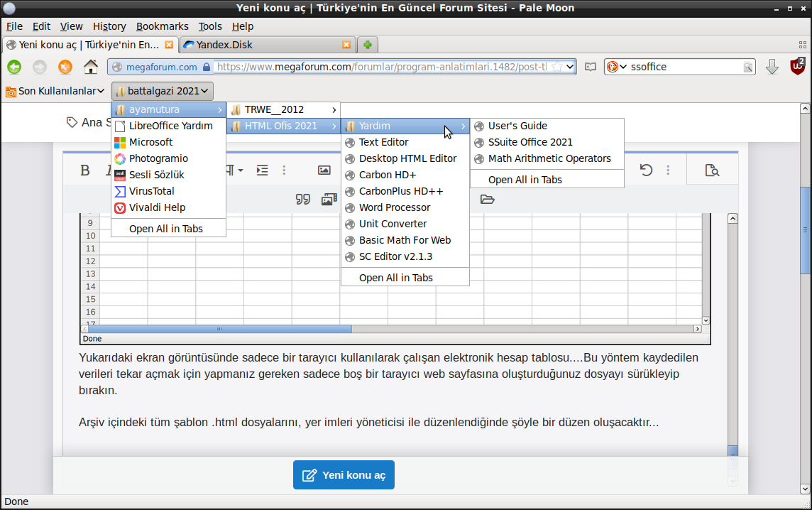Go back with the green back arrow
Image resolution: width=812 pixels, height=510 pixels.
tap(14, 67)
